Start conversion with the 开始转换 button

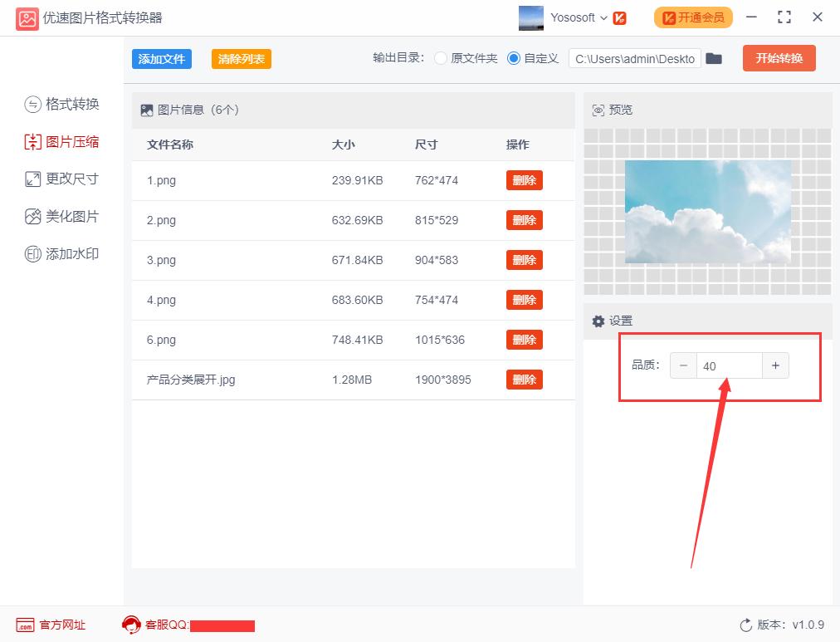(x=779, y=58)
